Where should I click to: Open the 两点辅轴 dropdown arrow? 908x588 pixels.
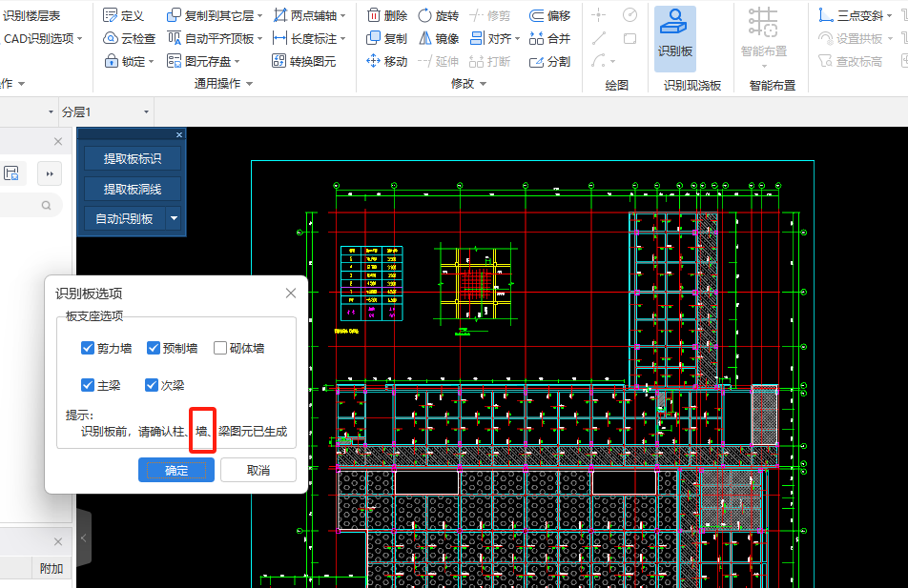coord(342,15)
